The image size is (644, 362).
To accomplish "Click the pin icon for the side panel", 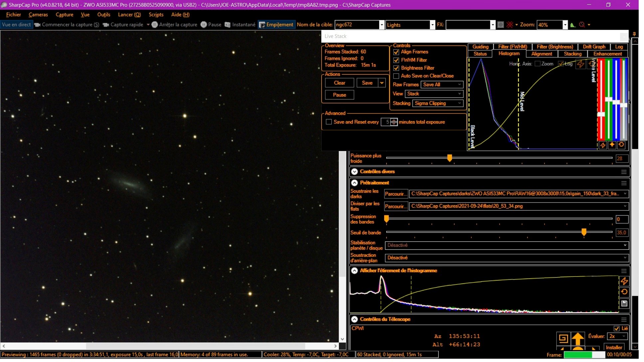I will (634, 34).
